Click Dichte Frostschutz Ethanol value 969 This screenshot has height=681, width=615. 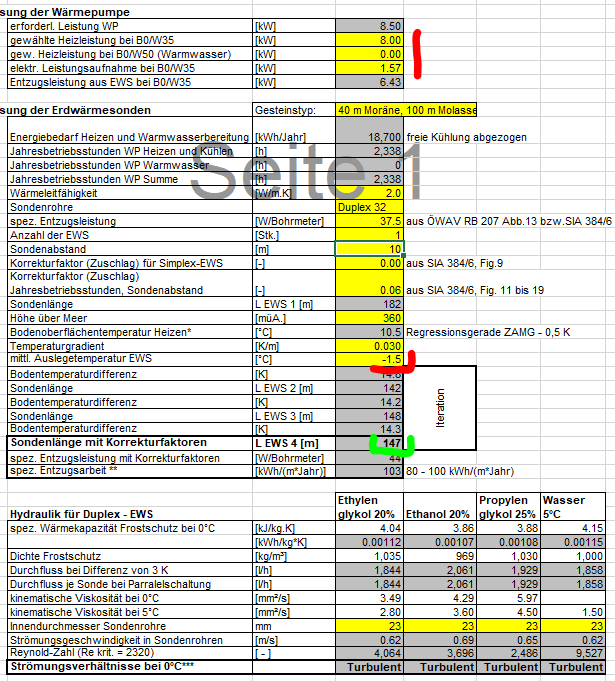[x=440, y=556]
